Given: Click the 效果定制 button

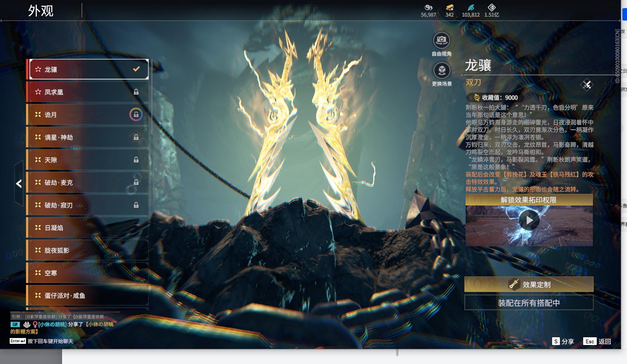Looking at the screenshot, I should tap(529, 285).
